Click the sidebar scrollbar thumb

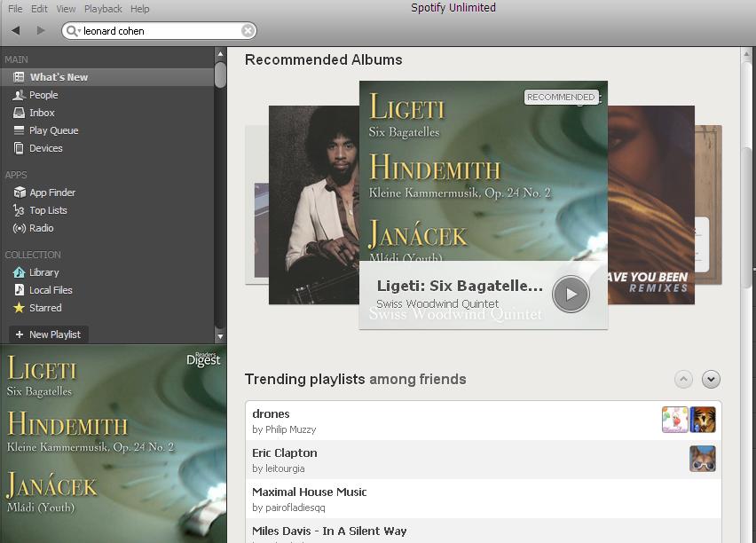[x=220, y=75]
